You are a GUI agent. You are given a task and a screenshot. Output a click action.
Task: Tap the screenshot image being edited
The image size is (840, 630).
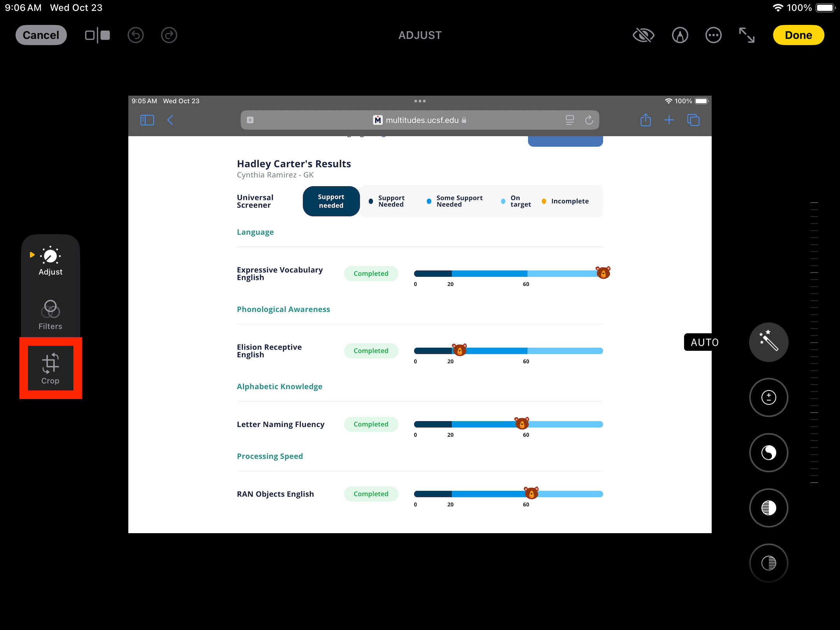[x=420, y=314]
